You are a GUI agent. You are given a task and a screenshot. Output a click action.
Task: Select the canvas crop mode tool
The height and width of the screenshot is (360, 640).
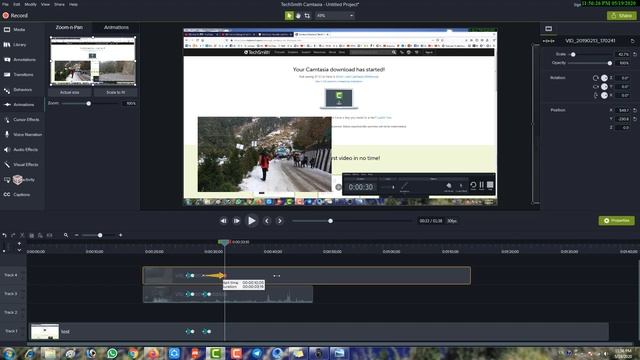(307, 16)
